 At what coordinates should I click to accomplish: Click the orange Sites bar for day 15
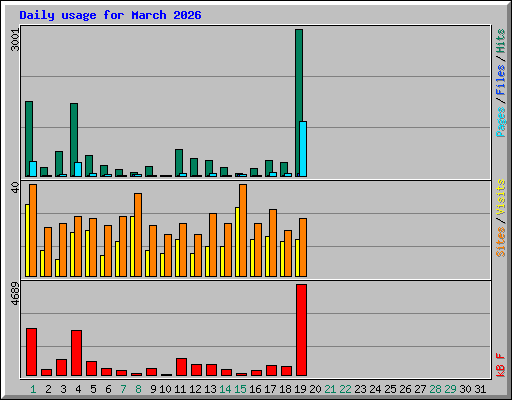point(243,230)
